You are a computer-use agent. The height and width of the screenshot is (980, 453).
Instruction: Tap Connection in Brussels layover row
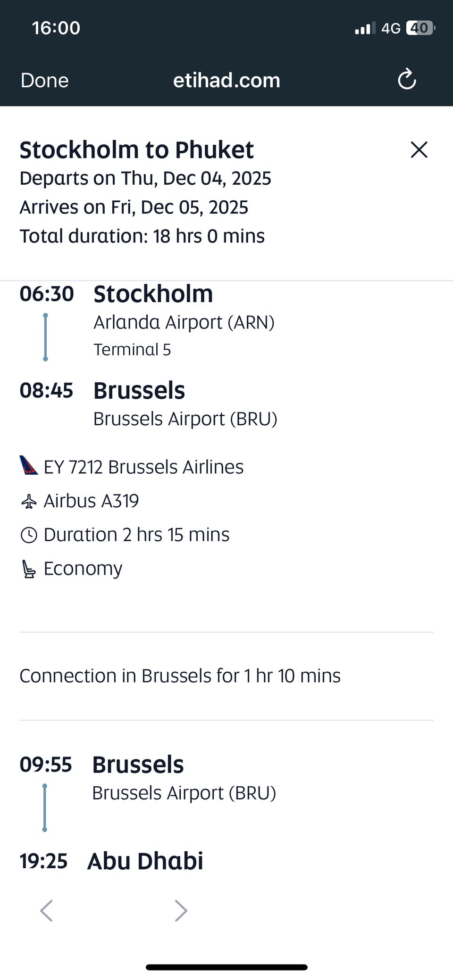click(180, 676)
